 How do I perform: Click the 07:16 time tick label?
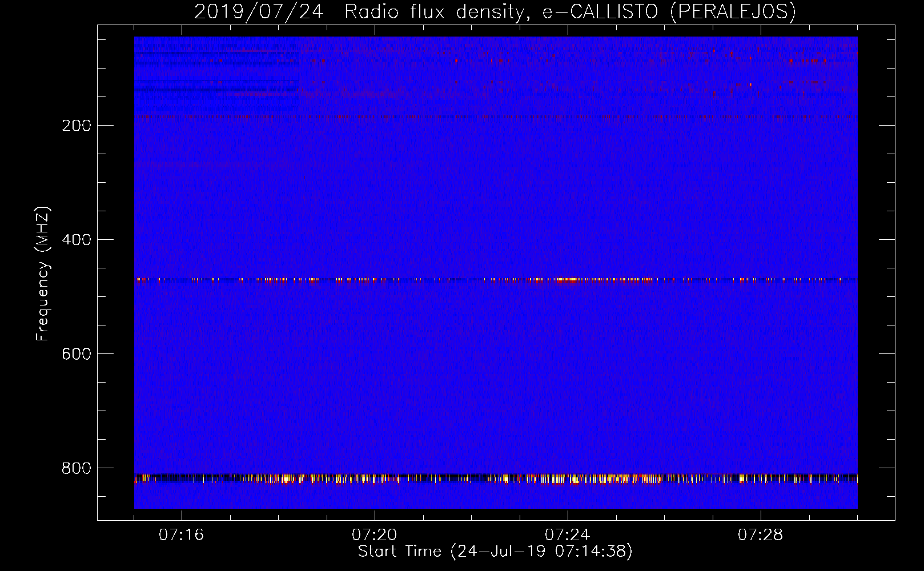[182, 535]
